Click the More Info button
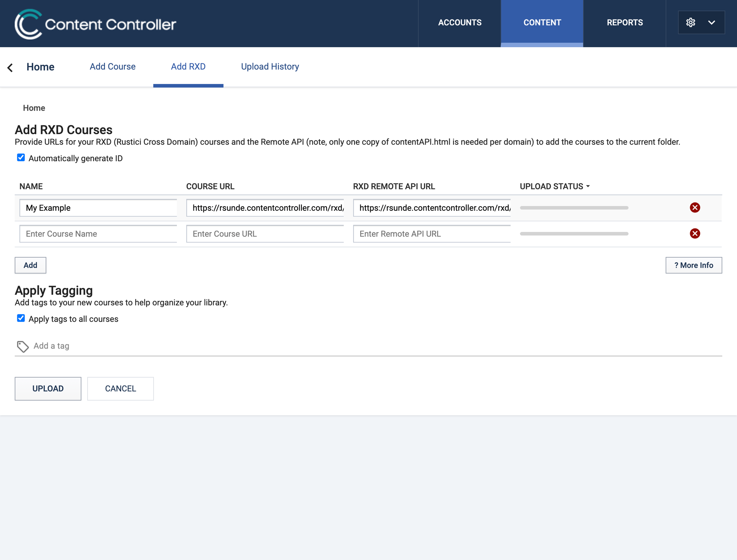The height and width of the screenshot is (560, 737). pos(694,265)
